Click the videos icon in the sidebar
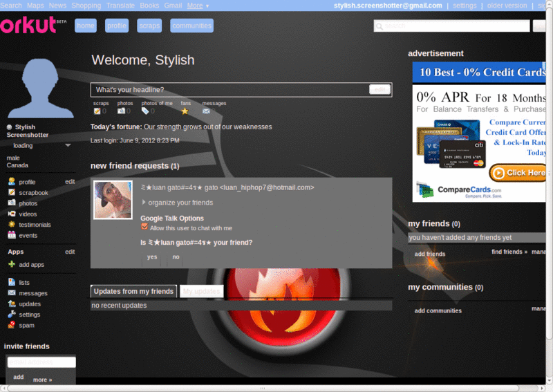 coord(12,214)
